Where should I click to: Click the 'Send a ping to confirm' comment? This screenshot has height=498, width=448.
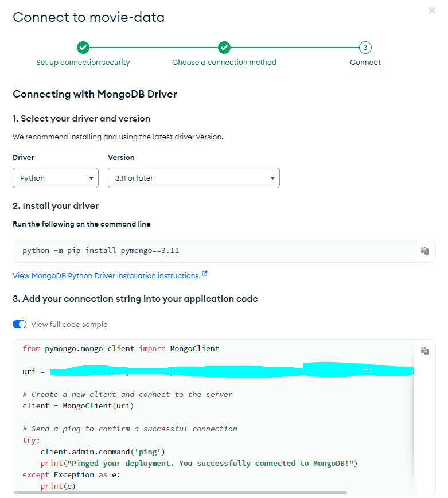click(130, 429)
